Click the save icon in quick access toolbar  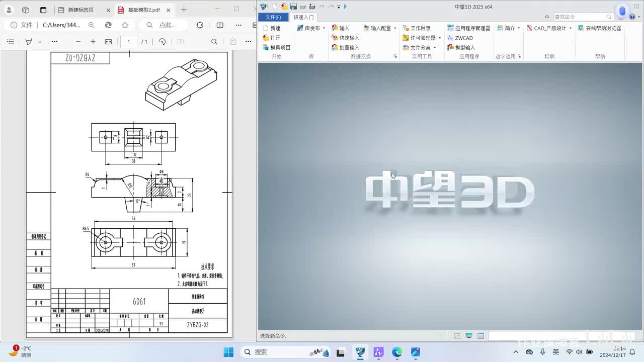[293, 7]
